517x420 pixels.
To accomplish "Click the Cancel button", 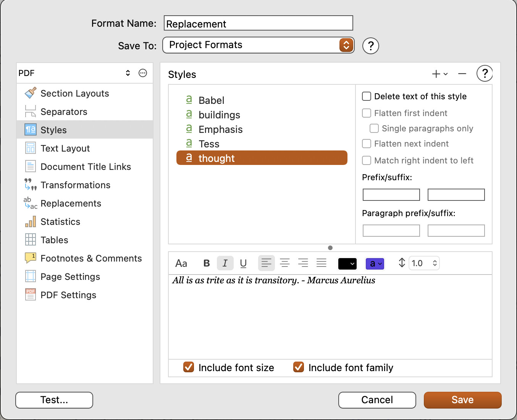I will point(377,400).
